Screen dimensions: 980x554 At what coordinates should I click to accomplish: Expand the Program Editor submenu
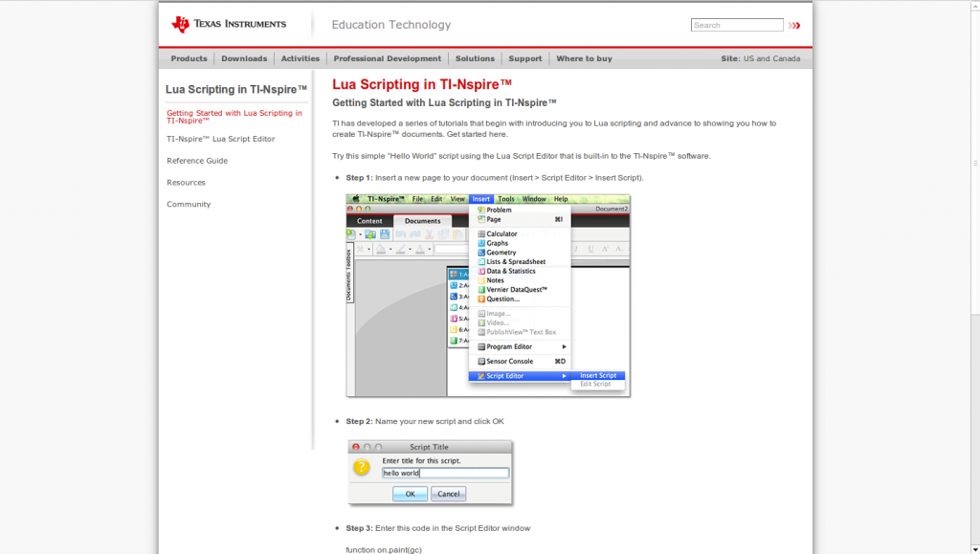tap(565, 346)
